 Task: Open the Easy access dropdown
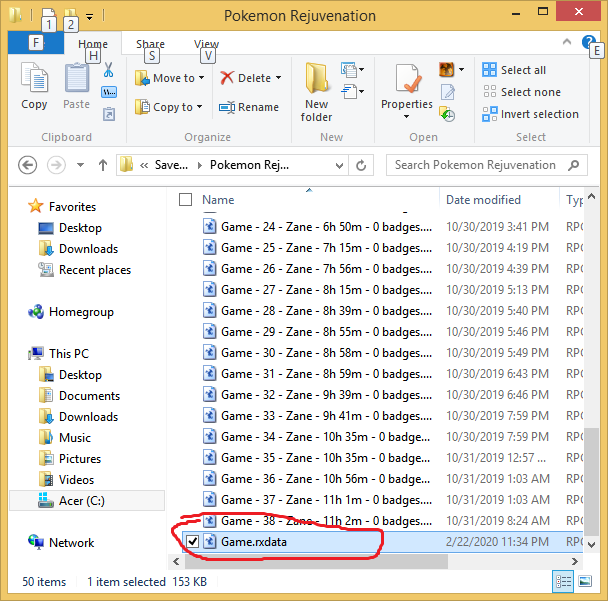tap(352, 92)
